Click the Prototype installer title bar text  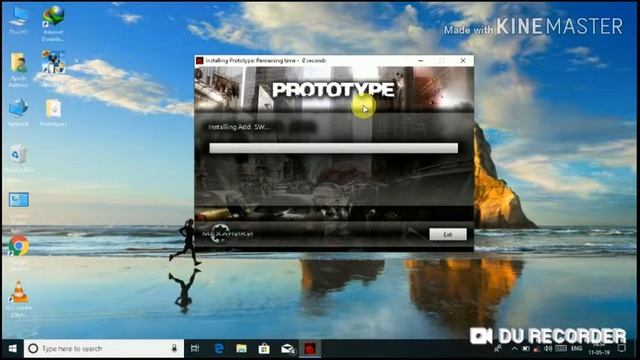pyautogui.click(x=266, y=60)
